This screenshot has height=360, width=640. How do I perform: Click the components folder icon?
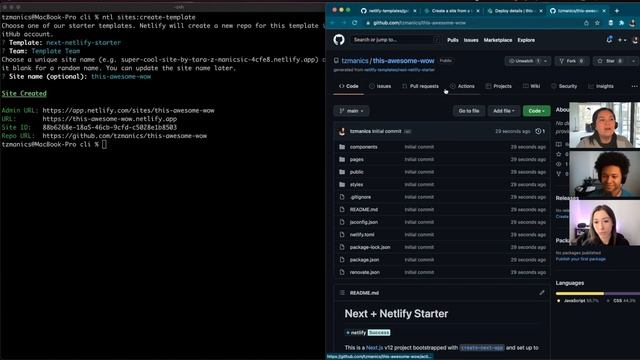tap(342, 147)
